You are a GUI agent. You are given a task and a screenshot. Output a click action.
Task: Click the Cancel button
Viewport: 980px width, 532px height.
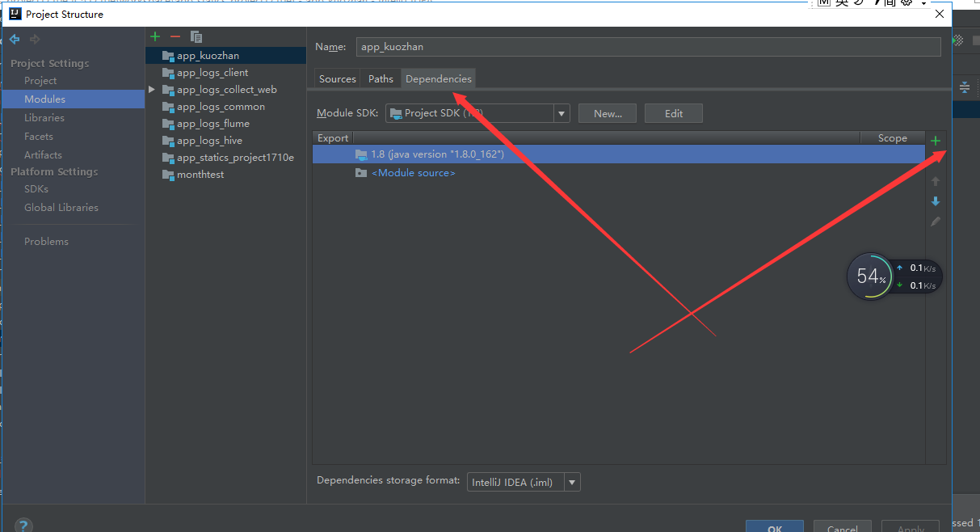843,526
